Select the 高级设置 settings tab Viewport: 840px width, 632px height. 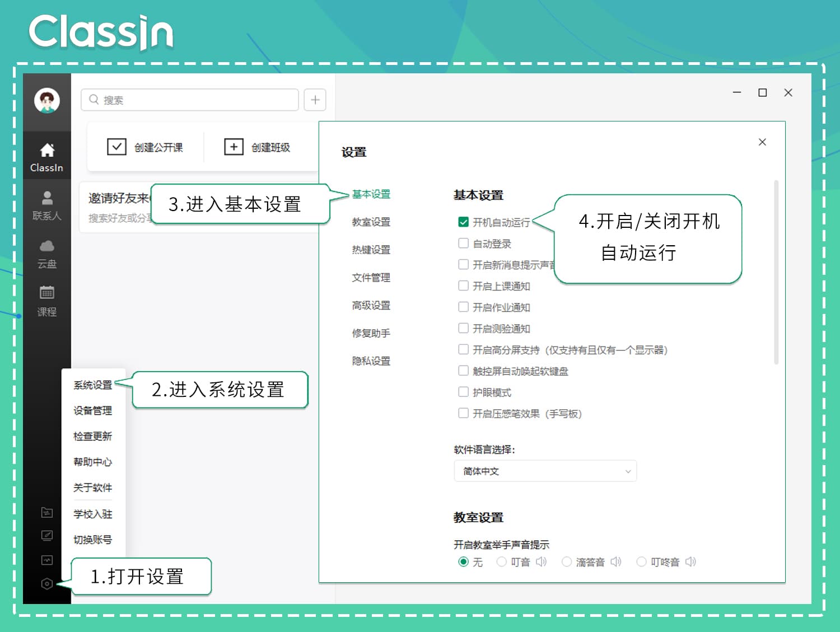tap(371, 306)
